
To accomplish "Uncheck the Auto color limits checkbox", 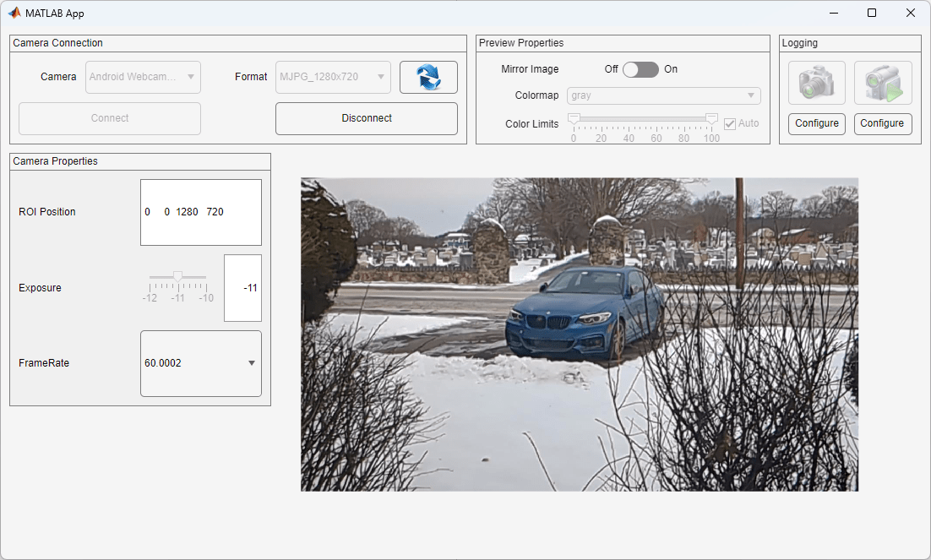I will [730, 123].
